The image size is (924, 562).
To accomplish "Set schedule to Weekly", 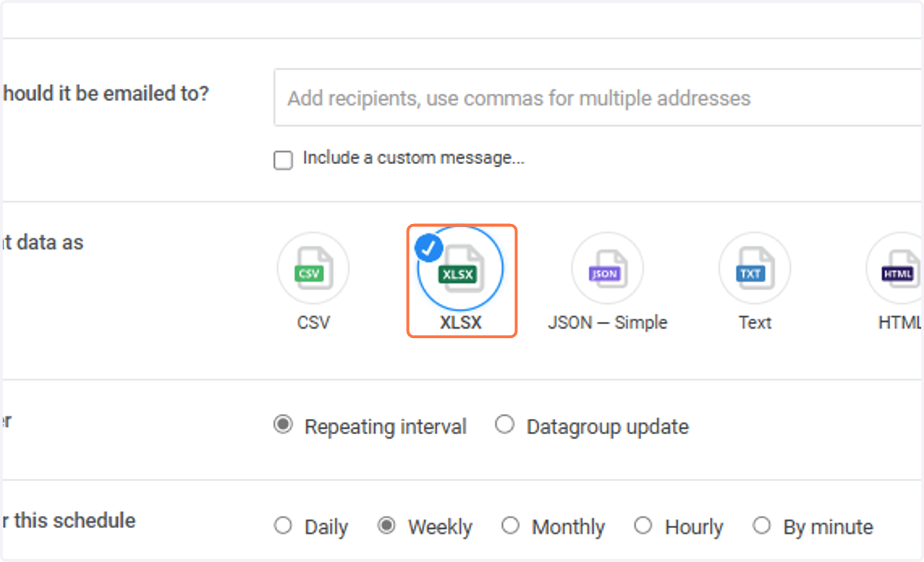I will [387, 526].
